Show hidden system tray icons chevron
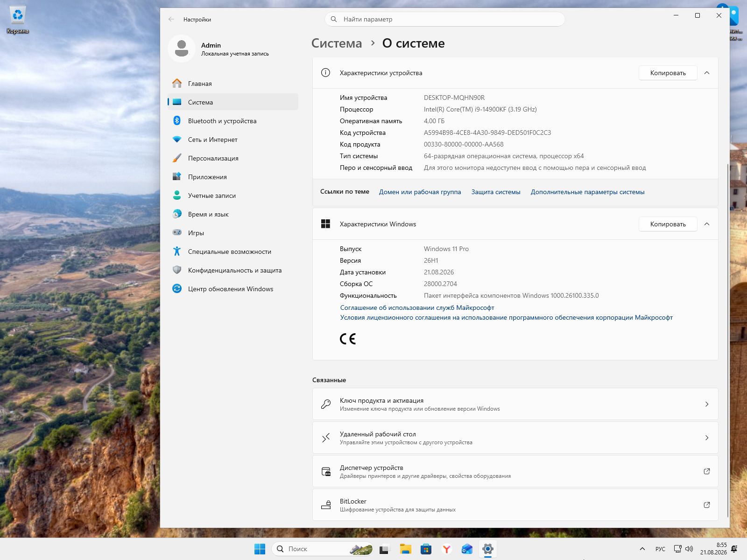The width and height of the screenshot is (747, 560). [x=642, y=549]
